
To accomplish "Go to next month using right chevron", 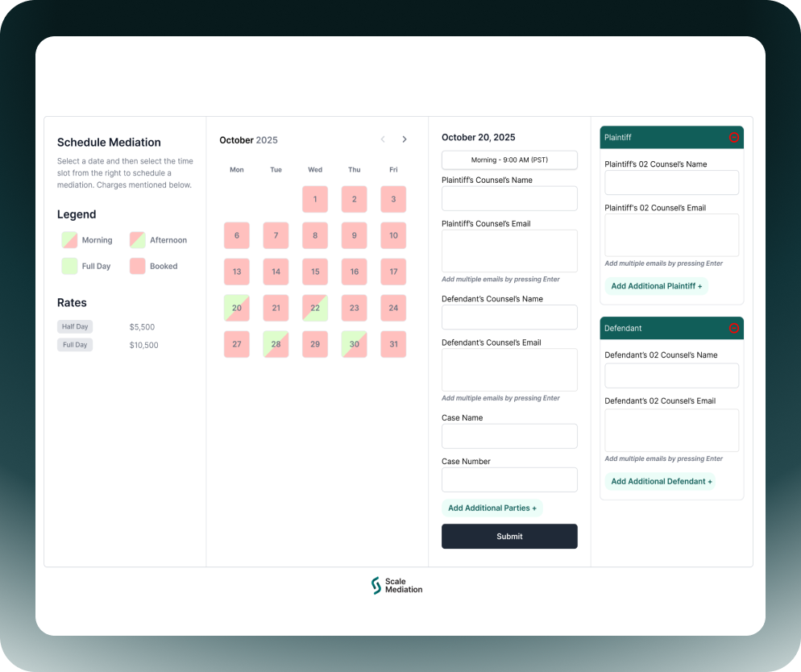I will 405,139.
